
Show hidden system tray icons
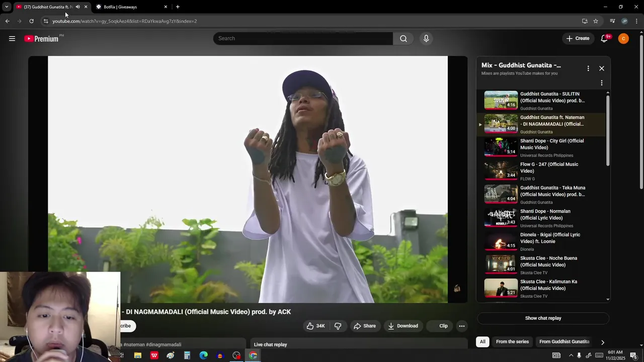(571, 355)
